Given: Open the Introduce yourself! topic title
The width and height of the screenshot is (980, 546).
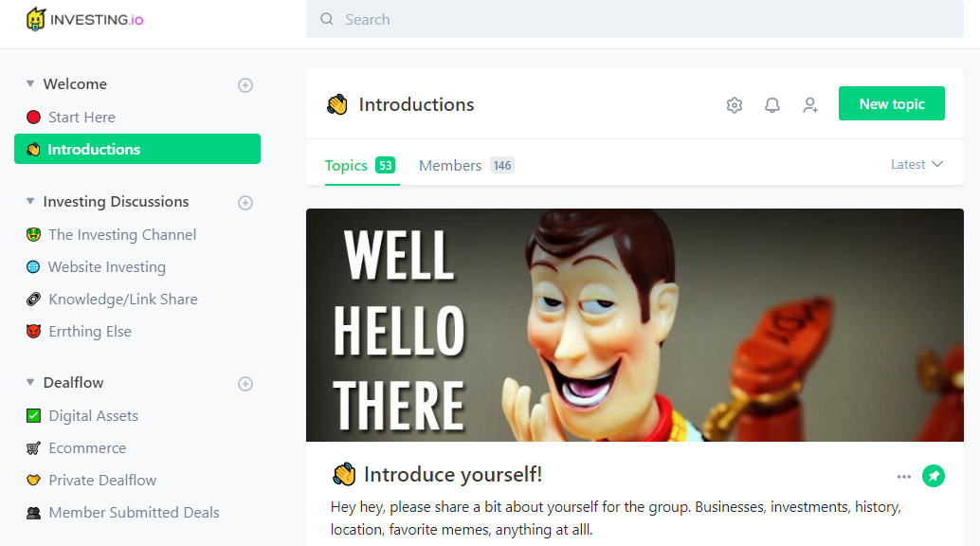Looking at the screenshot, I should point(453,474).
